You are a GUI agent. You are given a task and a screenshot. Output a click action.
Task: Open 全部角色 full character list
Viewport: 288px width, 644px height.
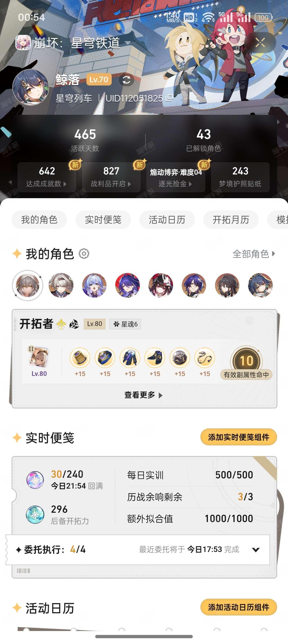click(x=253, y=254)
